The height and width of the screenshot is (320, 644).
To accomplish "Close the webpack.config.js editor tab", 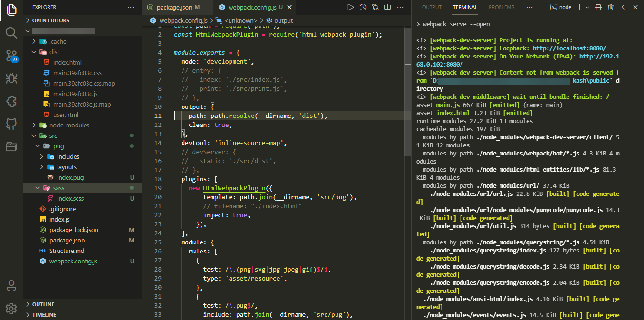I will click(289, 7).
